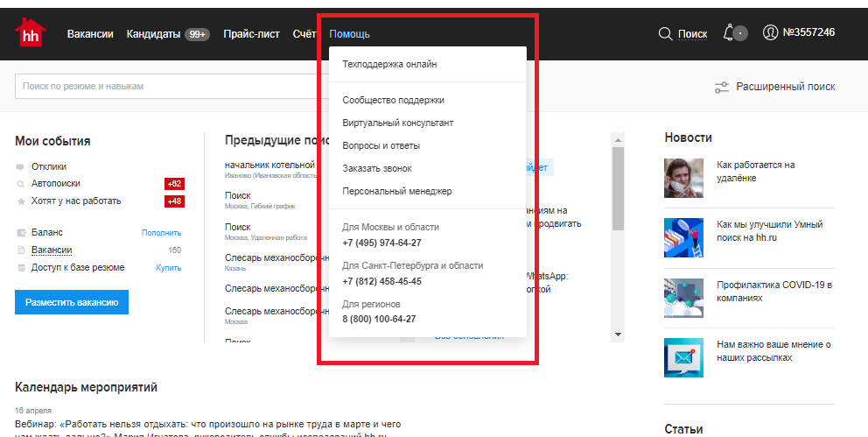
Task: Open previous search Слесарь механосборочных работ, Казань
Action: tap(276, 258)
